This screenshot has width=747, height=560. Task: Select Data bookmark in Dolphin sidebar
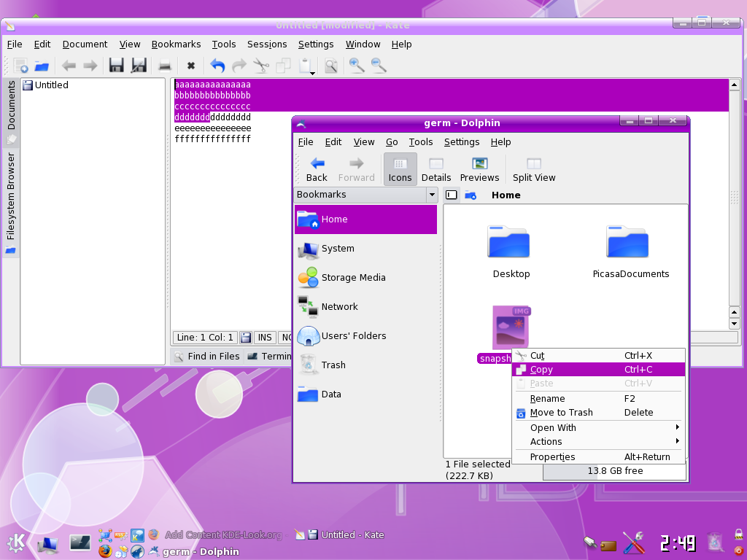coord(365,394)
